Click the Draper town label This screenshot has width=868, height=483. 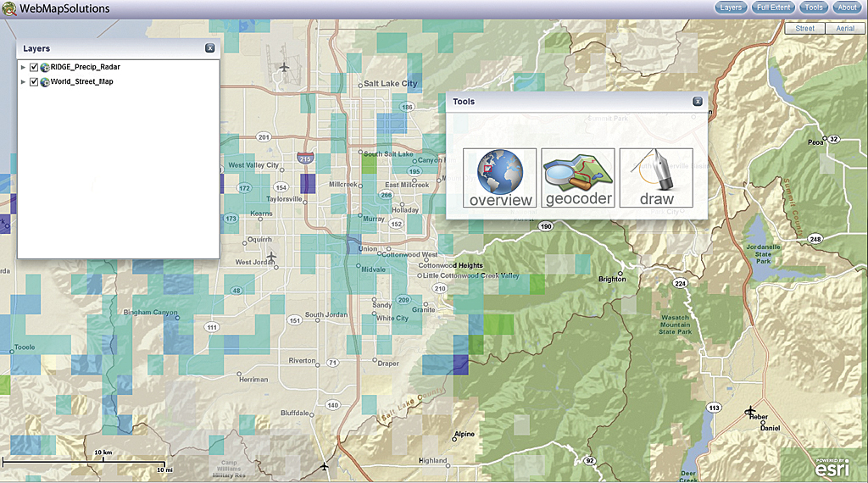(x=388, y=364)
